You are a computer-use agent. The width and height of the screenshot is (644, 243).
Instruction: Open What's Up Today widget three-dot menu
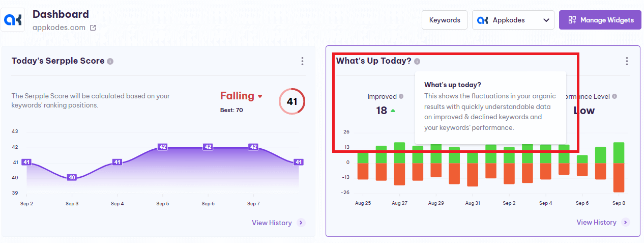pos(627,61)
